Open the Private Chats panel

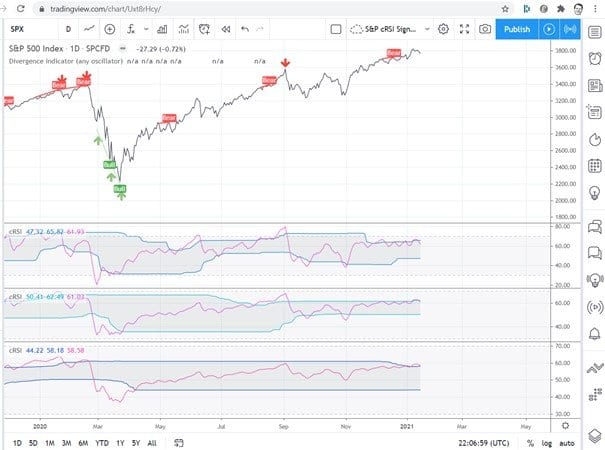[x=595, y=253]
